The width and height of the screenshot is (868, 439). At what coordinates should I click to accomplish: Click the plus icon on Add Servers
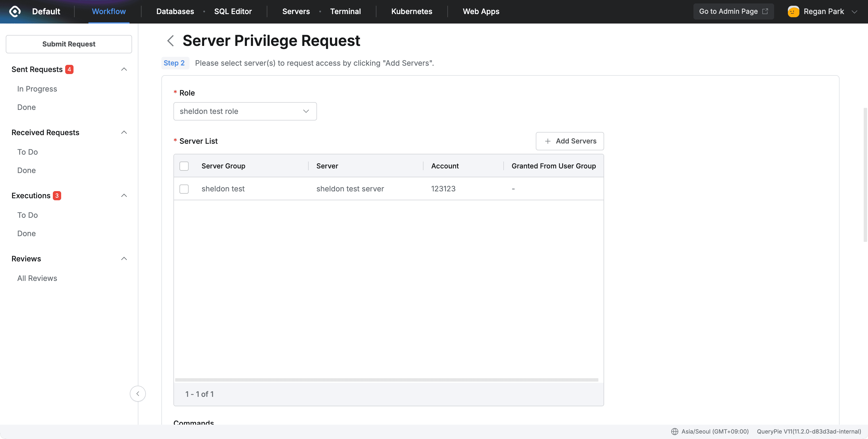(548, 141)
